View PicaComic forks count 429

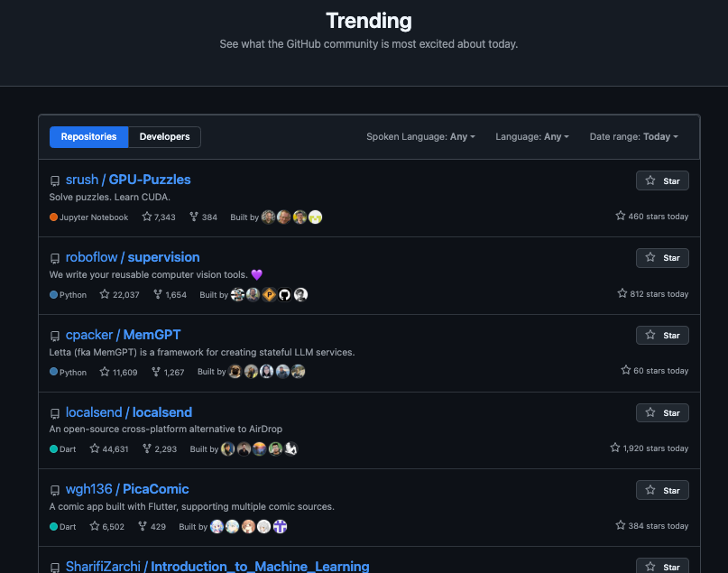(152, 526)
